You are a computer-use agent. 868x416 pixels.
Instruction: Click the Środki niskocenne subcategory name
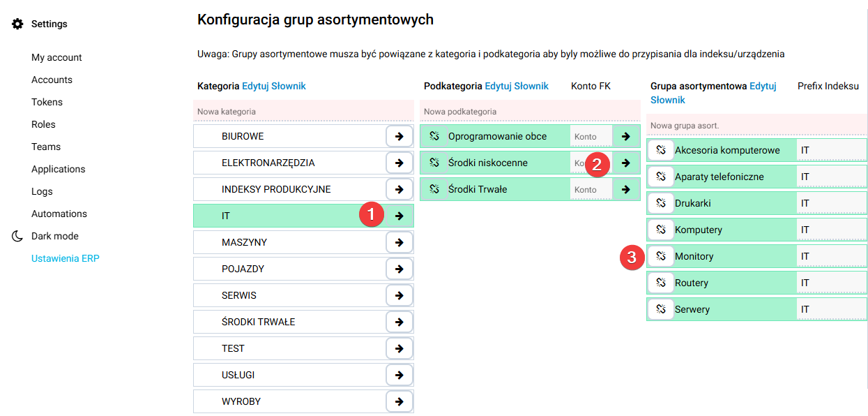(488, 163)
